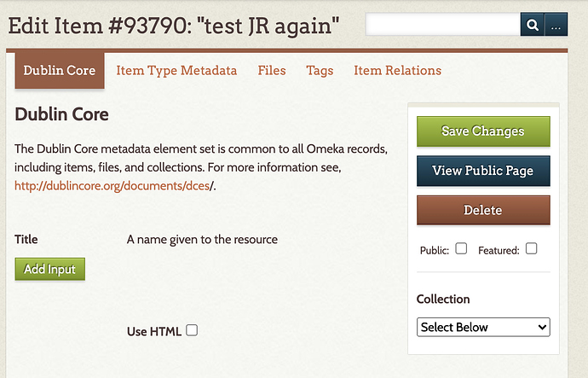Image resolution: width=588 pixels, height=378 pixels.
Task: Select the Item Relations tab
Action: pyautogui.click(x=397, y=71)
